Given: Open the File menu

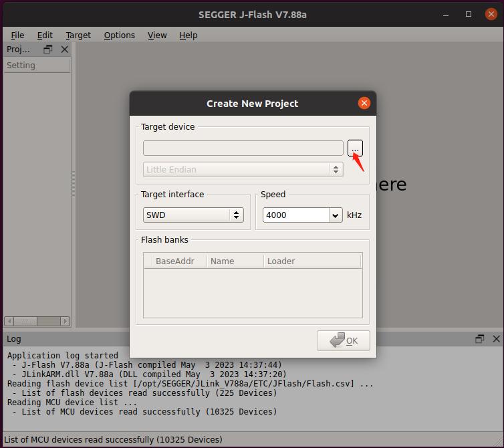Looking at the screenshot, I should (x=17, y=35).
